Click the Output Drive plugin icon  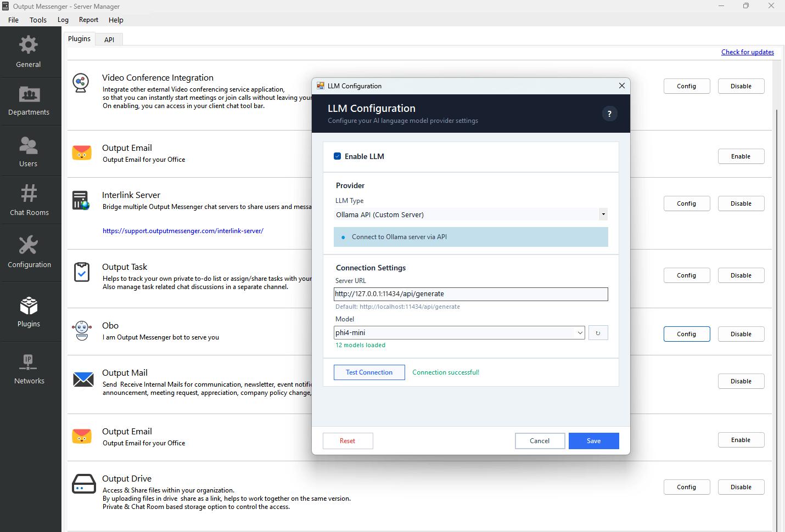[84, 484]
